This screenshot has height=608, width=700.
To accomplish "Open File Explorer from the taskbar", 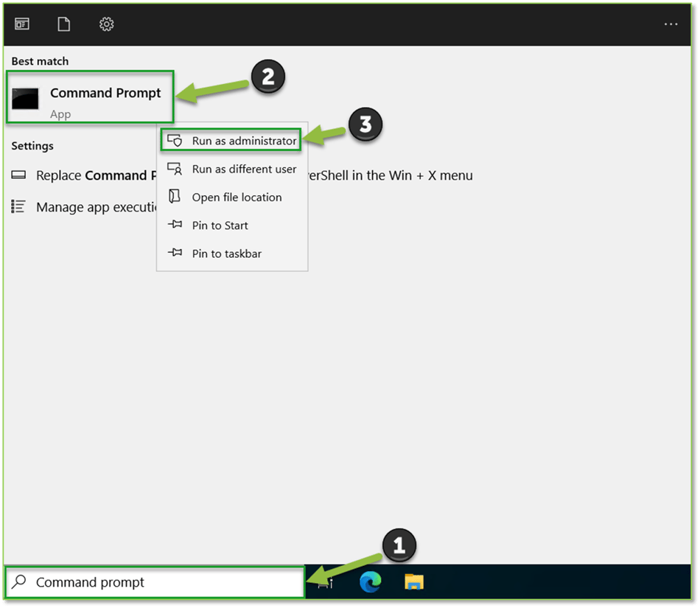I will click(413, 581).
